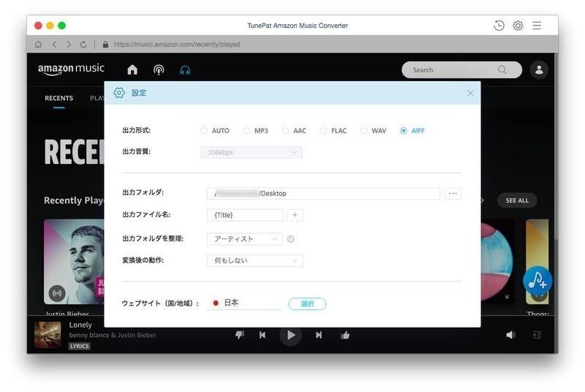Click the address bar URL
The height and width of the screenshot is (392, 585).
(x=177, y=45)
